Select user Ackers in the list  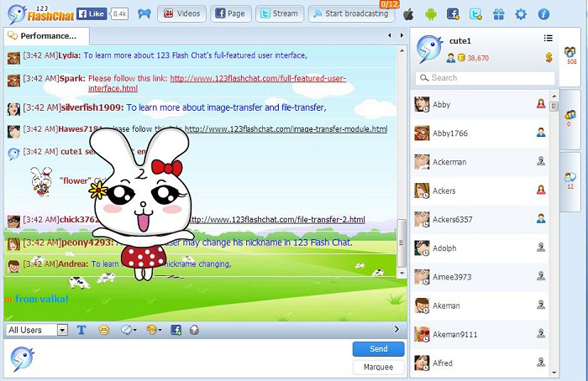tap(480, 191)
